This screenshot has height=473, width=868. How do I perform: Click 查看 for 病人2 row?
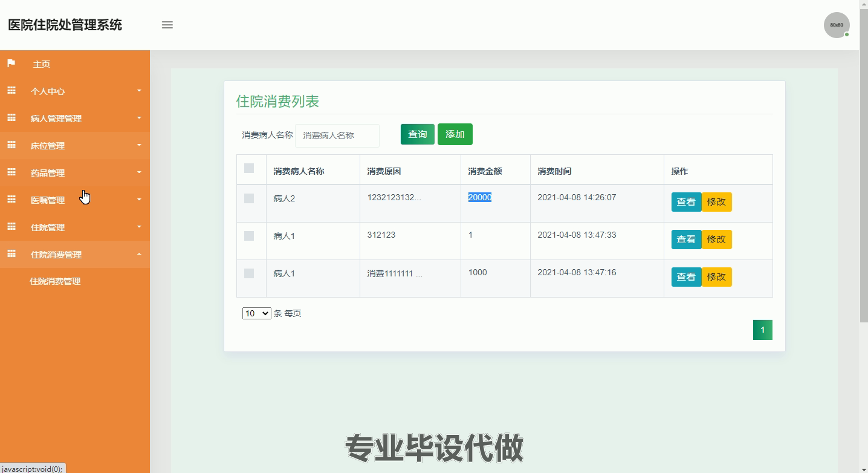pos(686,202)
